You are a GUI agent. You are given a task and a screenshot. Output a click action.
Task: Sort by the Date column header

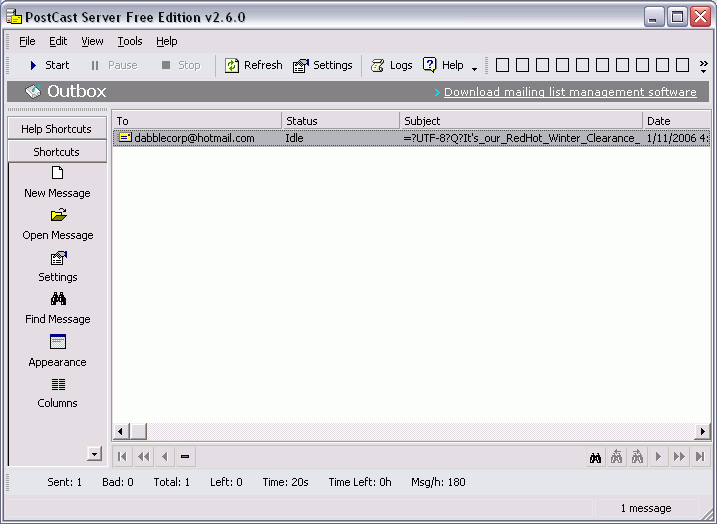click(676, 121)
